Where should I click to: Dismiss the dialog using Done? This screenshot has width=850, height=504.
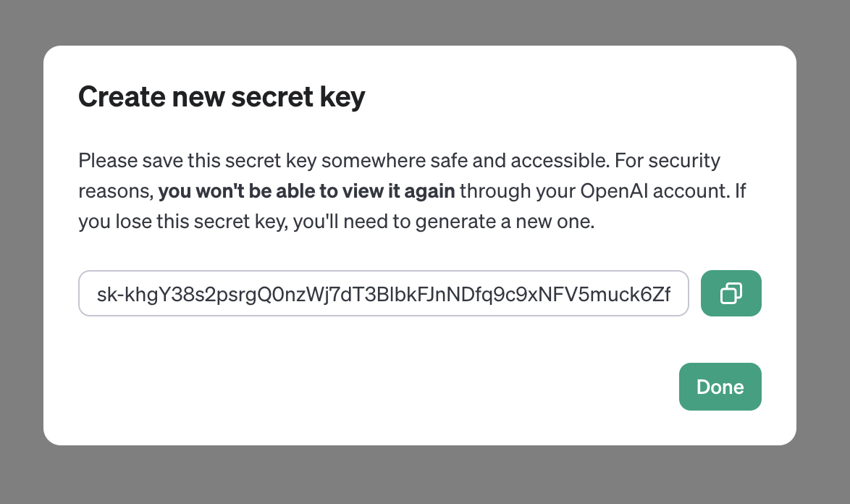point(720,387)
